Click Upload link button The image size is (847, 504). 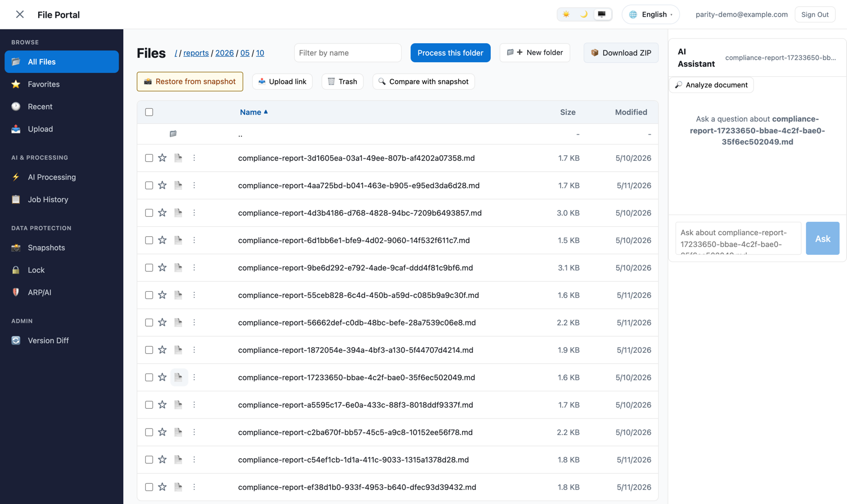(282, 81)
